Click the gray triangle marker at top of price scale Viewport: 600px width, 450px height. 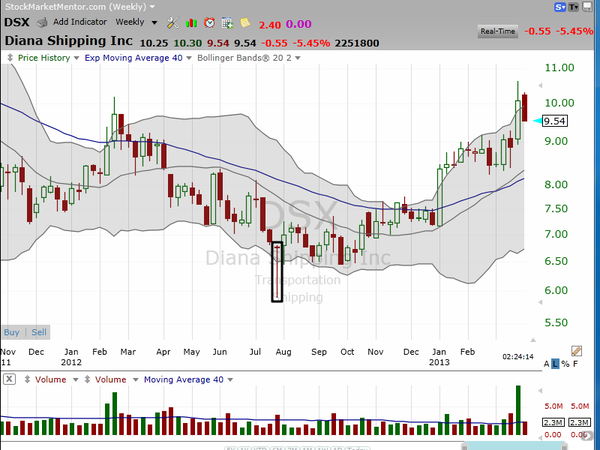tap(540, 85)
